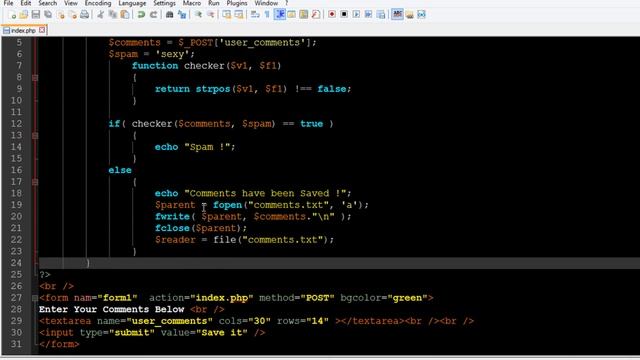
Task: Click the Open file toolbar icon
Action: tap(24, 15)
